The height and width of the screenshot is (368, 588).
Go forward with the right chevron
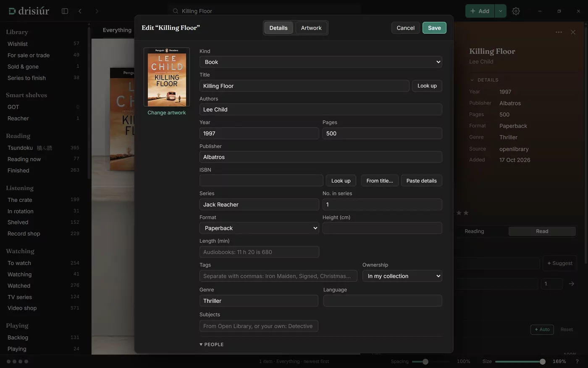97,11
